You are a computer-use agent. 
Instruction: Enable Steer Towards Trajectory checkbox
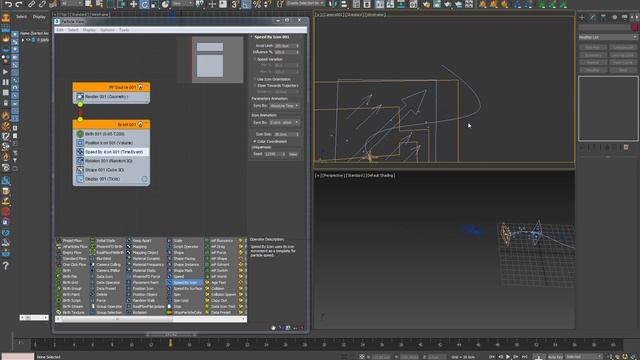pyautogui.click(x=255, y=86)
